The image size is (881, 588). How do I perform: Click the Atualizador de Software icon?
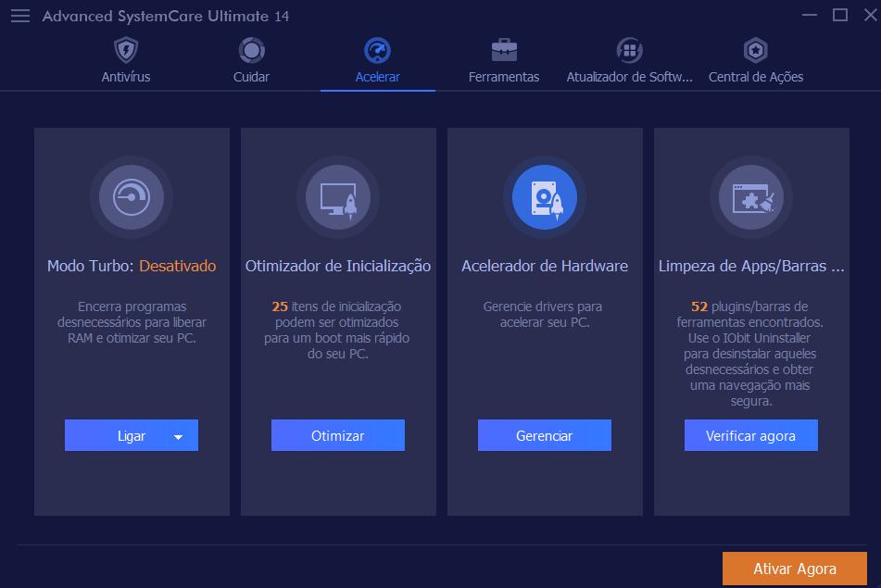(629, 50)
